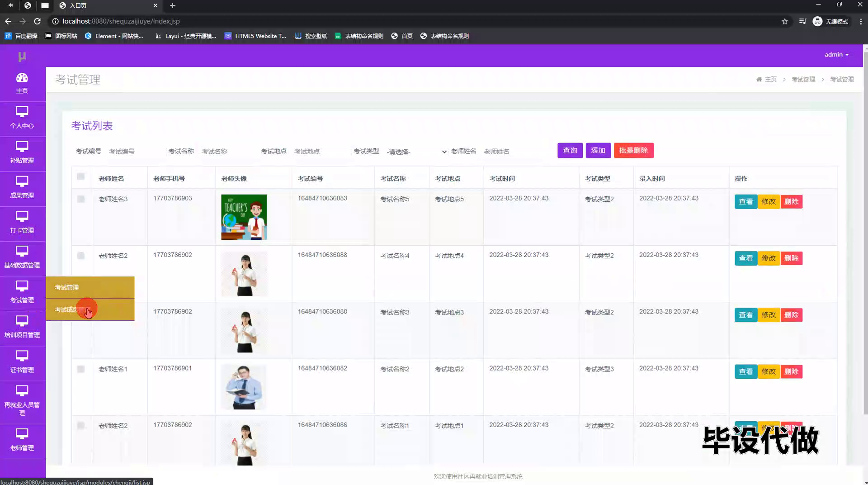The image size is (868, 485).
Task: Click 考试管理 middle breadcrumb
Action: point(803,79)
